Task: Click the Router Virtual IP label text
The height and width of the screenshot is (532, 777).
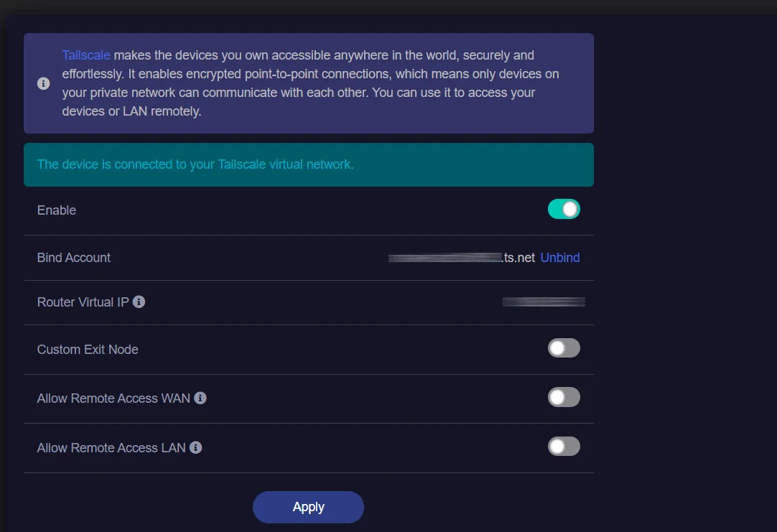Action: [83, 302]
